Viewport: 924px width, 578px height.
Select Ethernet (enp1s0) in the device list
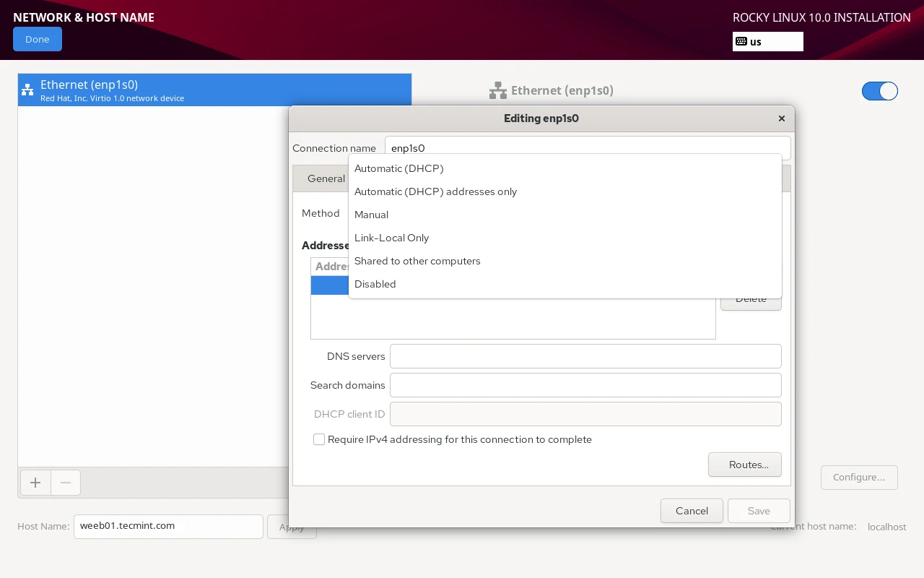(x=214, y=90)
